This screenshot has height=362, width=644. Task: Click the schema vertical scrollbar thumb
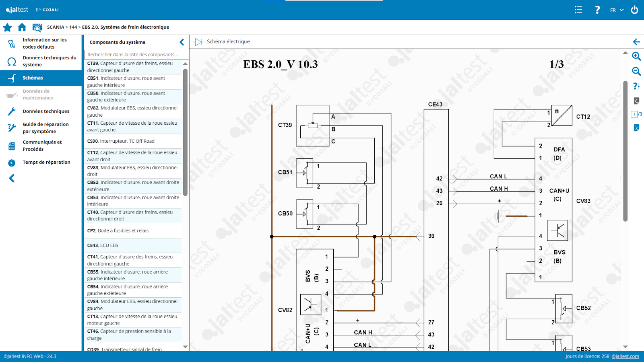click(x=625, y=151)
